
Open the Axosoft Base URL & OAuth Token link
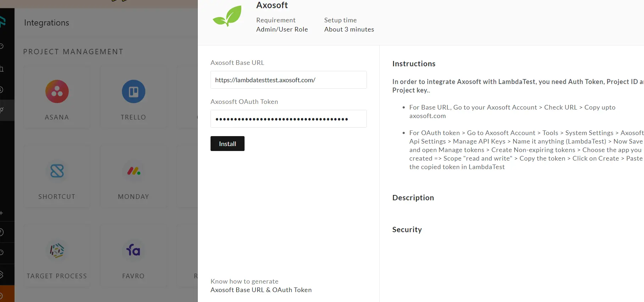tap(261, 290)
